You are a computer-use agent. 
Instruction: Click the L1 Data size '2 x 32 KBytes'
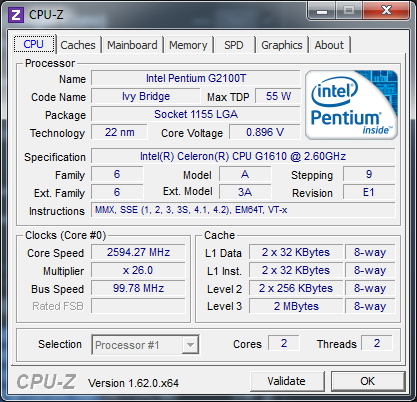(296, 252)
